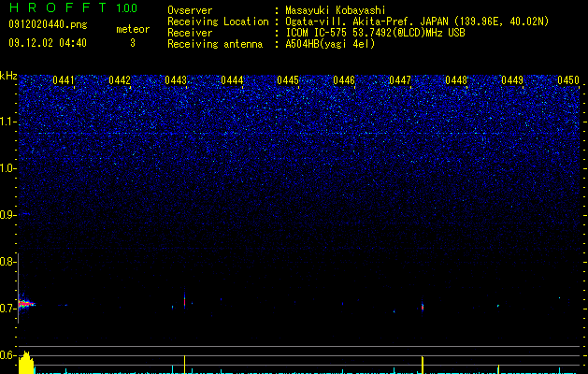Click the 0.7 kHz axis label
This screenshot has height=374, width=588.
pyautogui.click(x=7, y=309)
